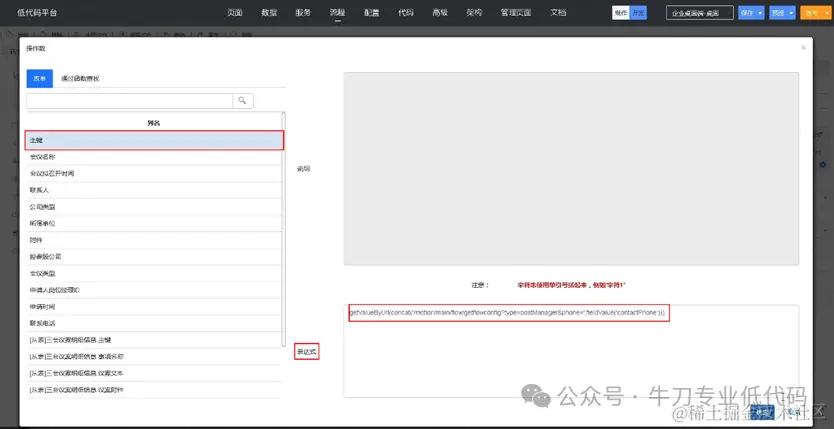834x429 pixels.
Task: Close the 操作数 dialog with X
Action: click(x=803, y=48)
